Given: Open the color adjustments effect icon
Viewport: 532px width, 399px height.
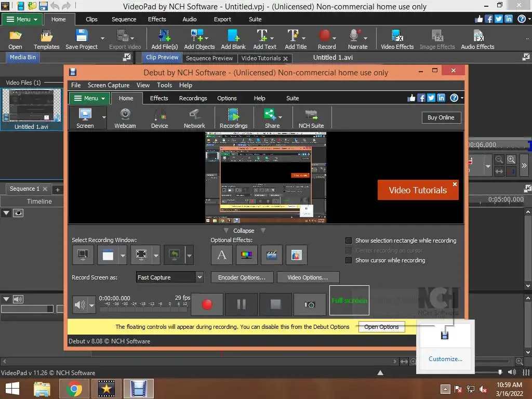Looking at the screenshot, I should click(x=246, y=255).
